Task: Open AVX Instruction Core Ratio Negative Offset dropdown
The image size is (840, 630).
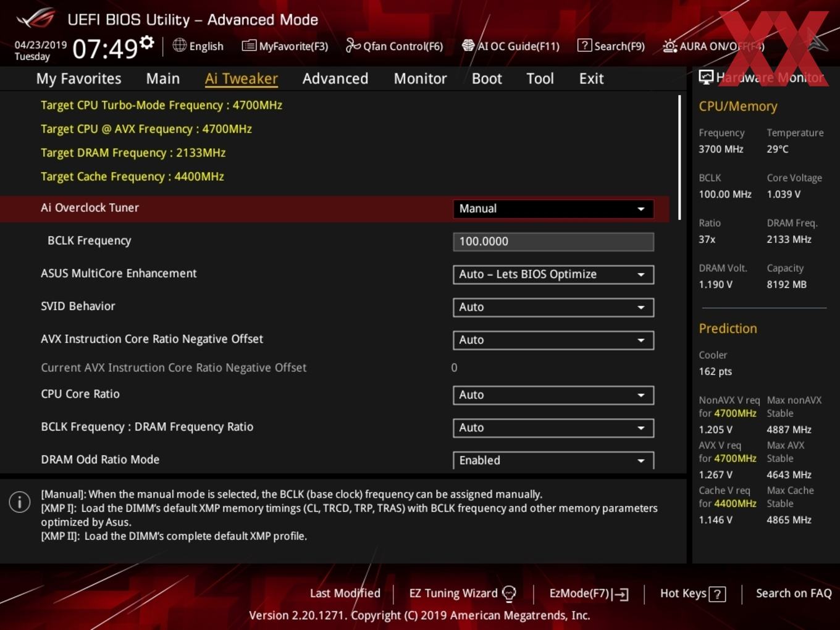Action: (553, 340)
